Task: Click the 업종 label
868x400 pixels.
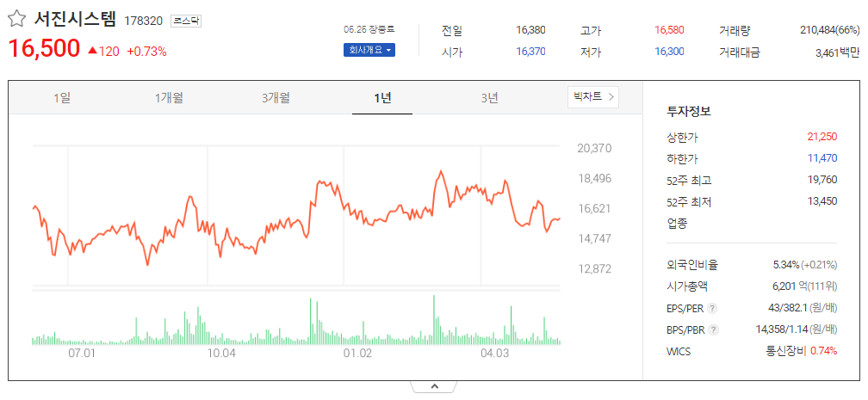Action: pos(677,224)
